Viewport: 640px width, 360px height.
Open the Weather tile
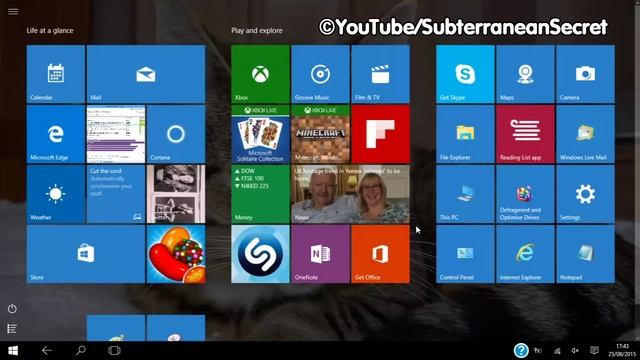(56, 194)
